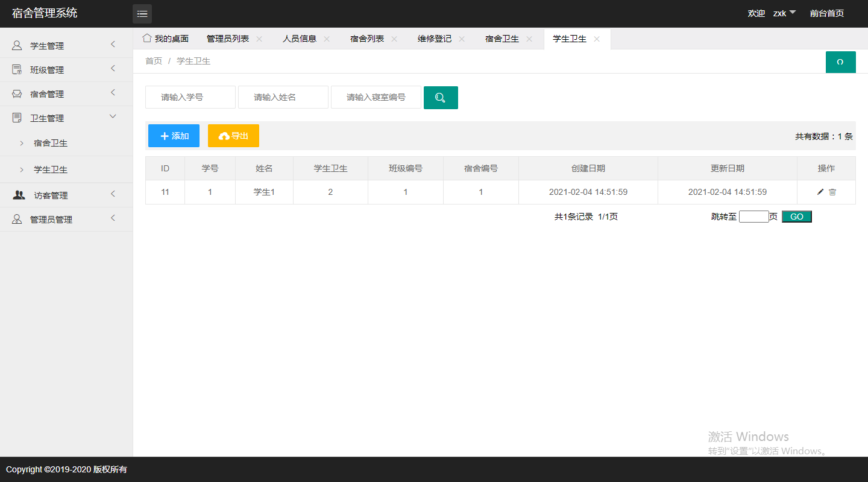Click the 学生管理 sidebar icon
The image size is (868, 482).
tap(16, 45)
